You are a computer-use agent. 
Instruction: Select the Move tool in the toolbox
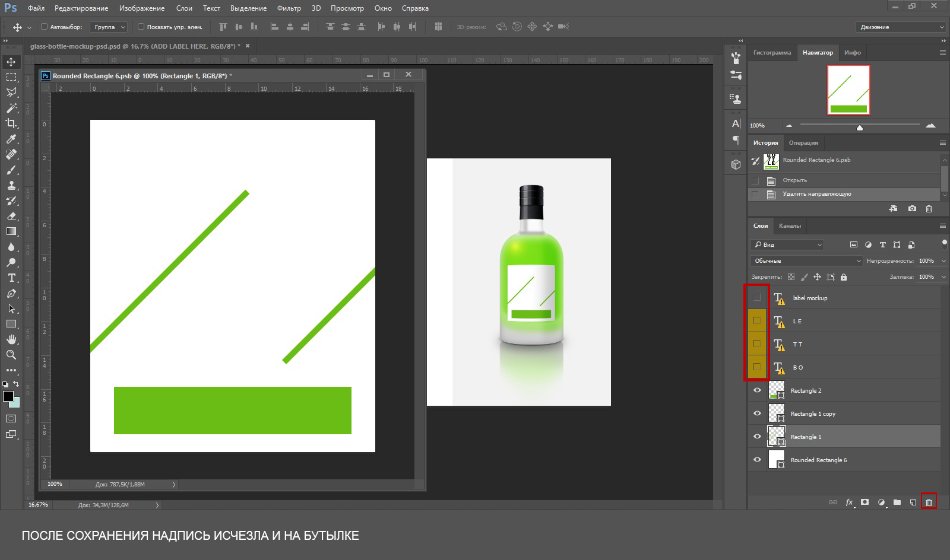(x=11, y=62)
